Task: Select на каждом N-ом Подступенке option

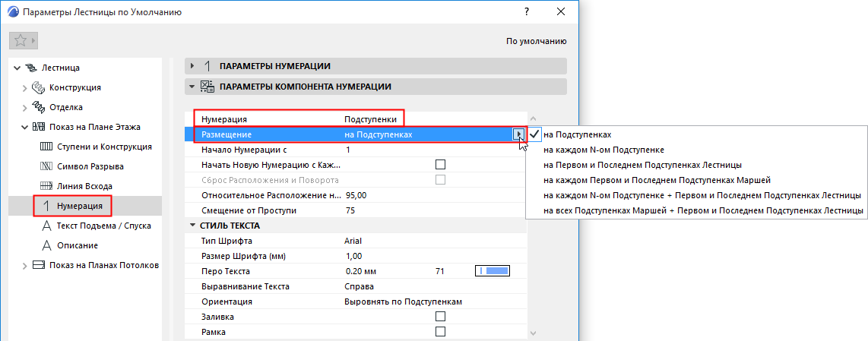Action: click(603, 150)
